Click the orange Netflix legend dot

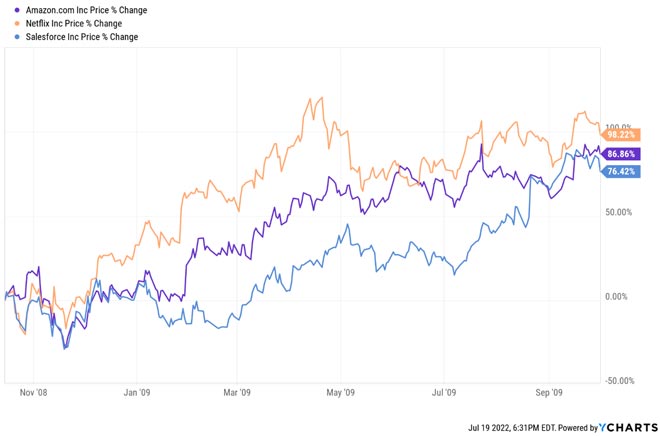[7, 22]
